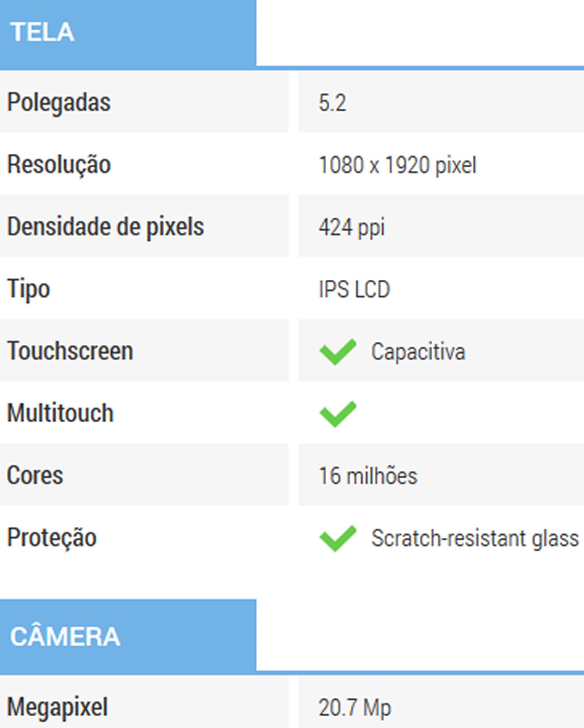Click the Tipo row label

pos(28,289)
